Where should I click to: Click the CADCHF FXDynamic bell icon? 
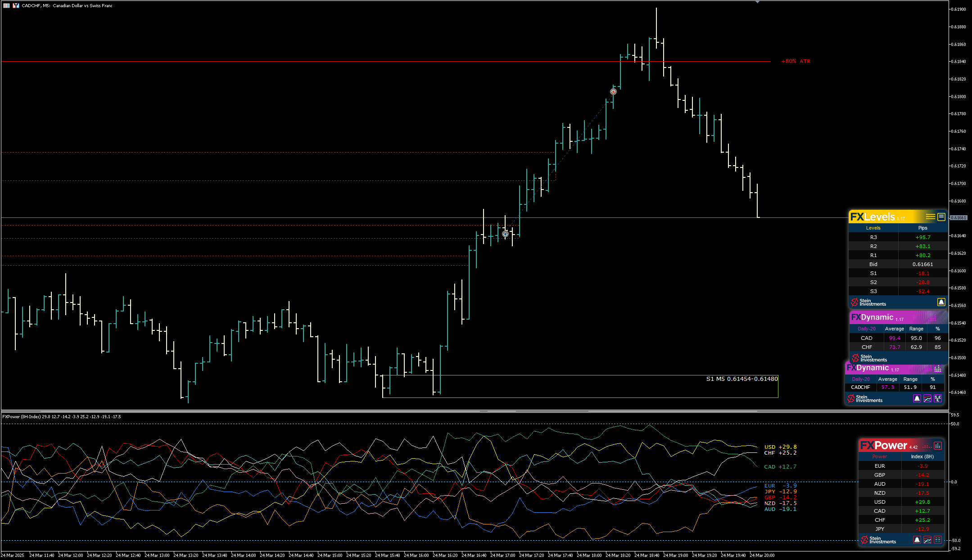coord(917,398)
